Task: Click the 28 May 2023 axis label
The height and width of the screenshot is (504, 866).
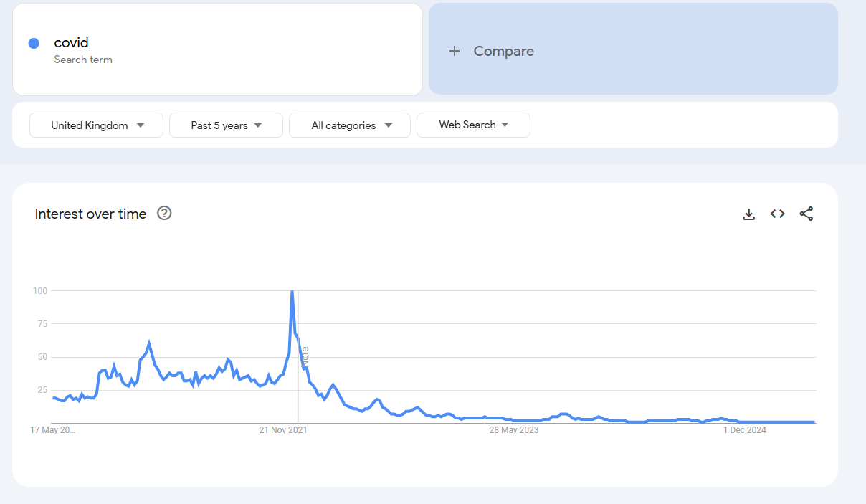Action: pyautogui.click(x=514, y=430)
